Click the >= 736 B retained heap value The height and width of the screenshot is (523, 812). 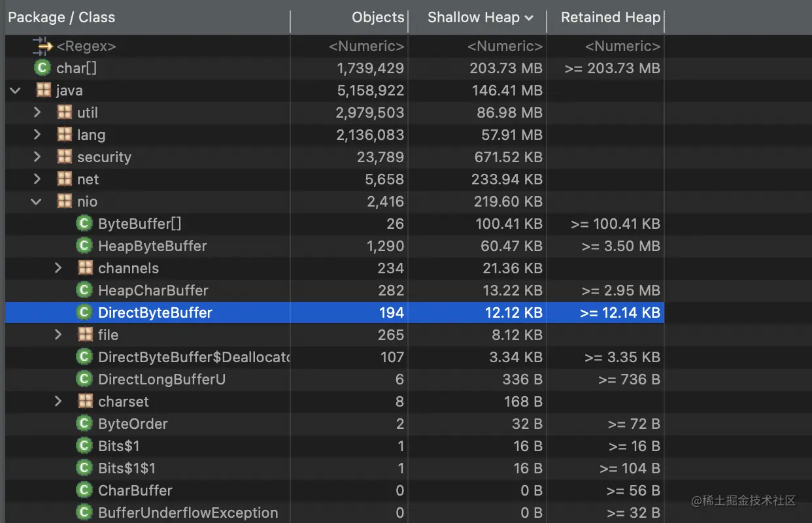click(629, 379)
